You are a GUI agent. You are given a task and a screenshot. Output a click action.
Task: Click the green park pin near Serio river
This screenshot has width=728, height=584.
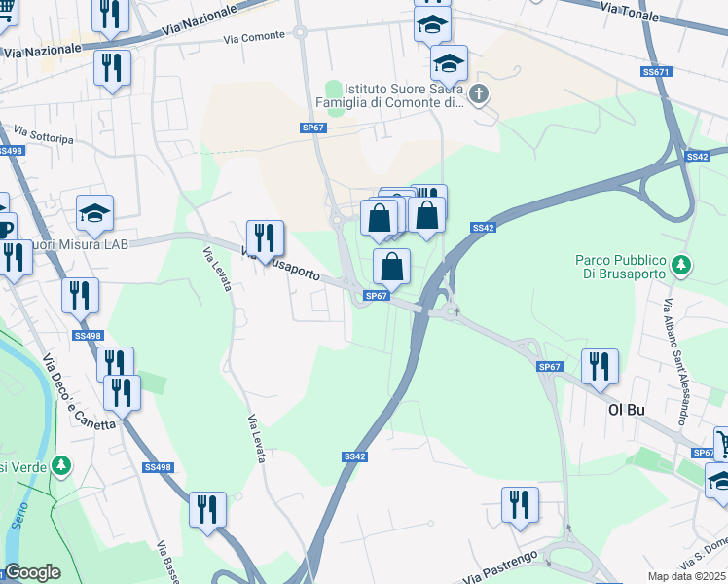(60, 466)
